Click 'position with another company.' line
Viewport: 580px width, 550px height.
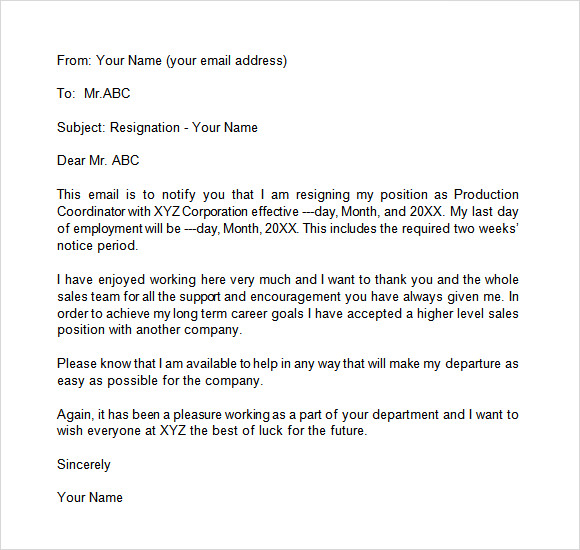tap(149, 330)
